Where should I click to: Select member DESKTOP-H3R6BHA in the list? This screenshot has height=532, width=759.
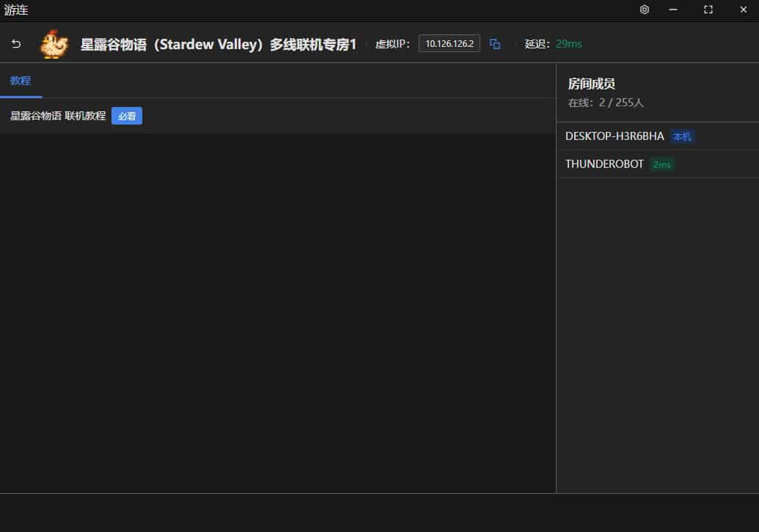coord(657,136)
